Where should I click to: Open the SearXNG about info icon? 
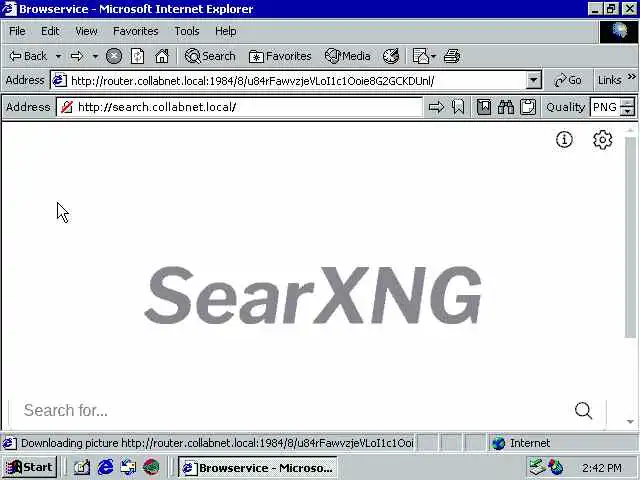tap(564, 140)
